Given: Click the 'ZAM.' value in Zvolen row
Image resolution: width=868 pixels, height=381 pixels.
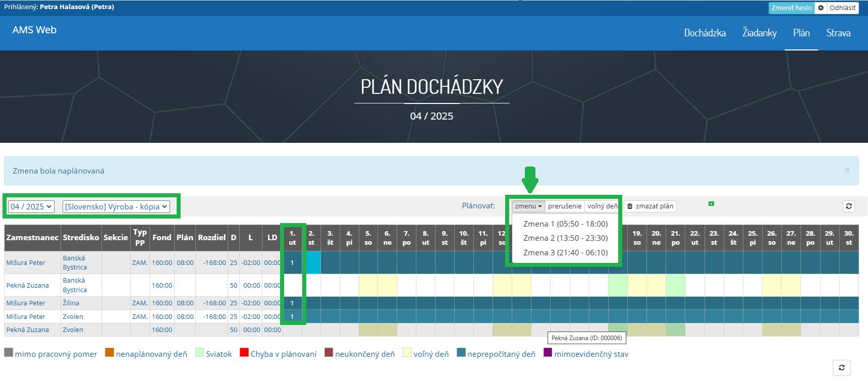Looking at the screenshot, I should click(140, 316).
